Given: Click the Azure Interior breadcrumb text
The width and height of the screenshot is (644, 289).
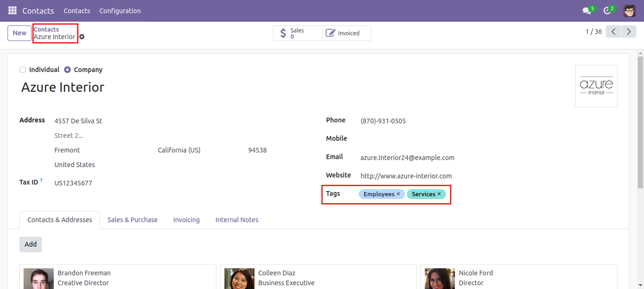Looking at the screenshot, I should click(54, 37).
